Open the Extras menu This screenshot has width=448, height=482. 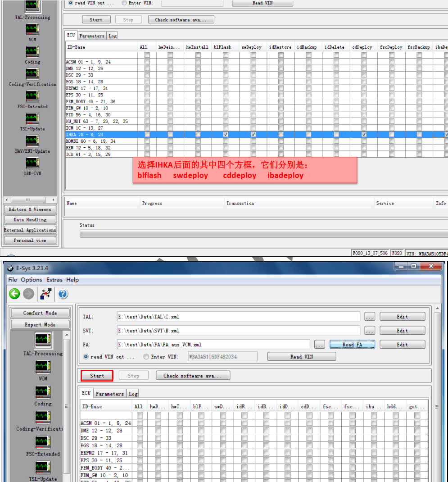coord(54,280)
